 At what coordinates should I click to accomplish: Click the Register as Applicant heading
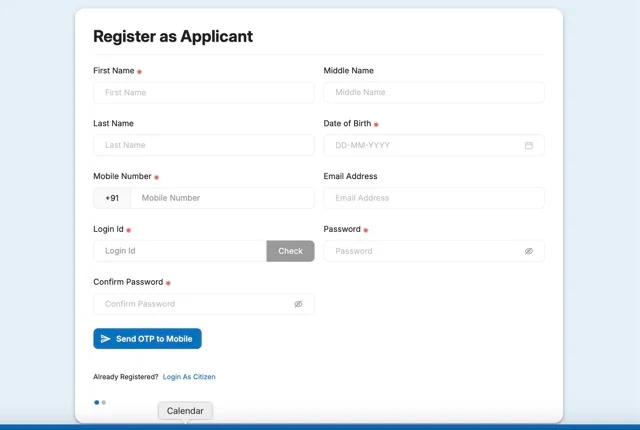(x=173, y=36)
